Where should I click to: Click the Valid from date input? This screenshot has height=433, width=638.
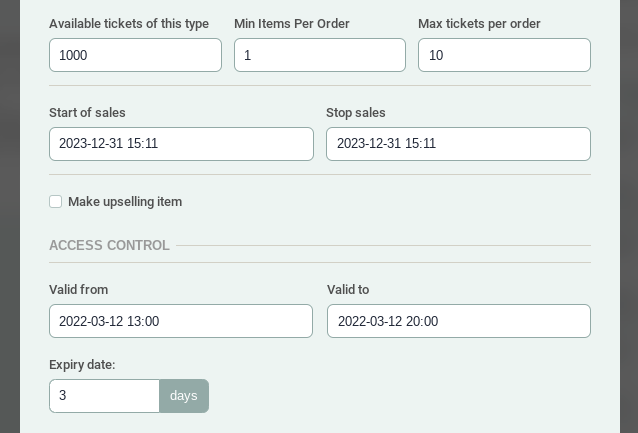pyautogui.click(x=181, y=322)
